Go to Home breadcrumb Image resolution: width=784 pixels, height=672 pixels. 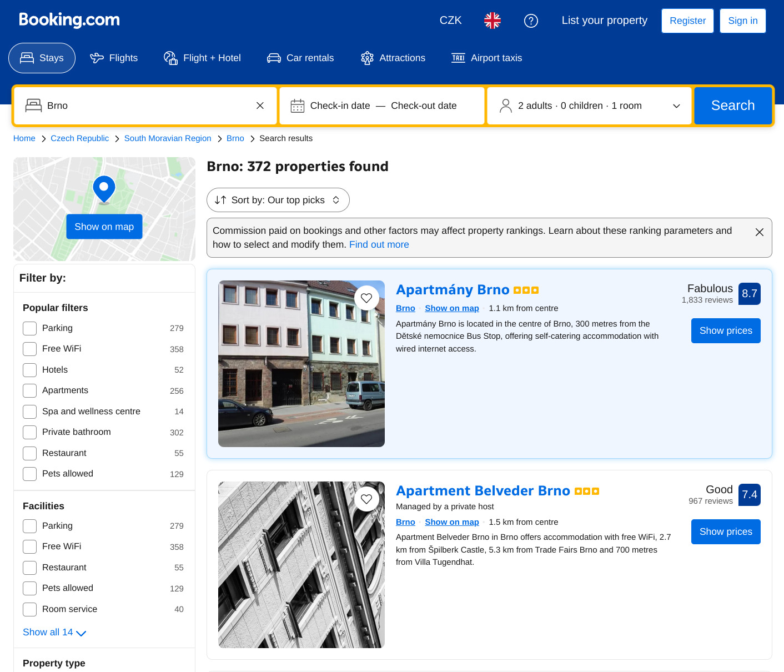click(24, 138)
